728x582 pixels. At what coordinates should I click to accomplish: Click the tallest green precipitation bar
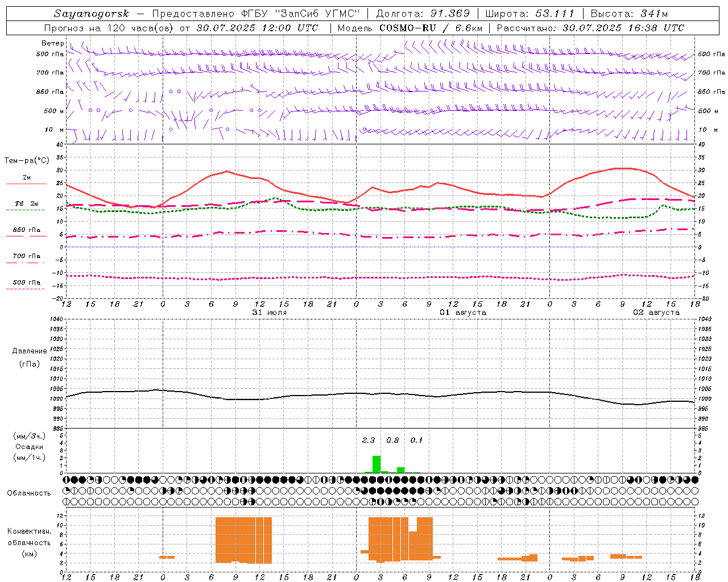377,464
